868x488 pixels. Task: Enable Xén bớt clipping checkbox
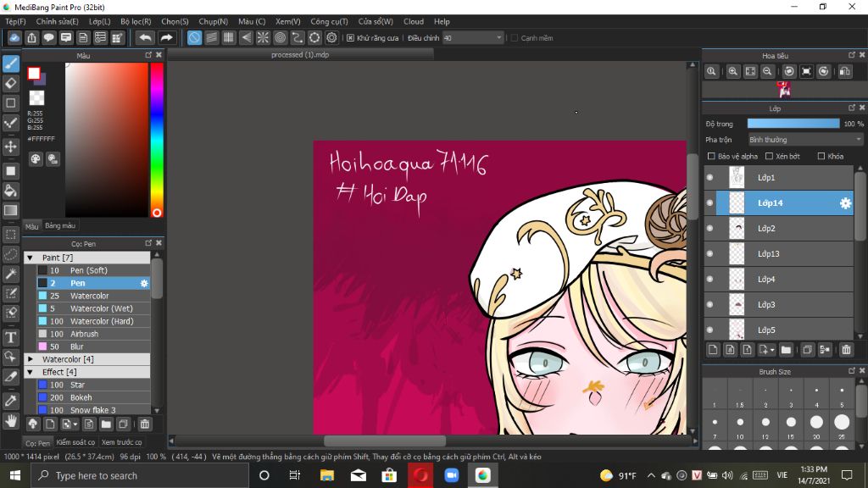[769, 157]
